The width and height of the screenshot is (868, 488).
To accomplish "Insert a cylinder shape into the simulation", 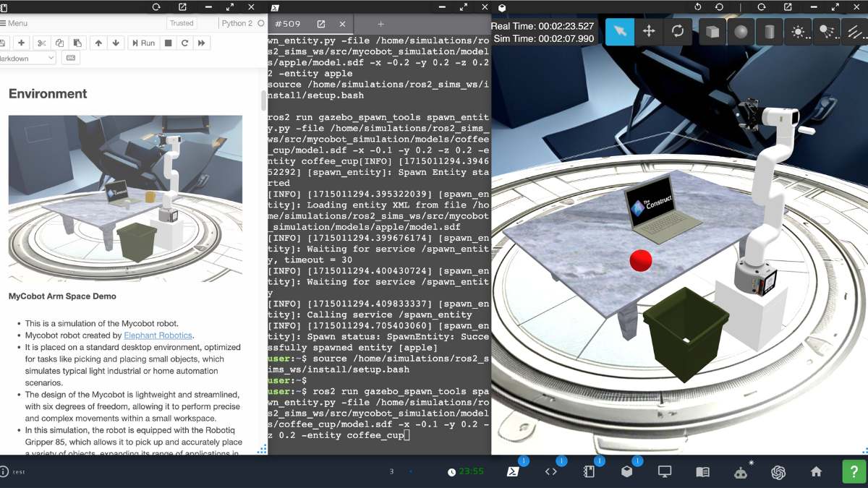I will [769, 32].
